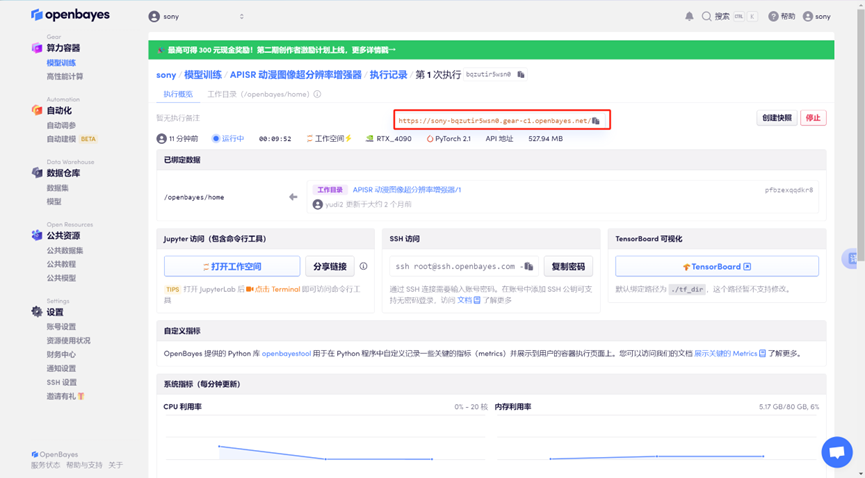The image size is (865, 478).
Task: Click the openbayes logo
Action: (x=70, y=15)
